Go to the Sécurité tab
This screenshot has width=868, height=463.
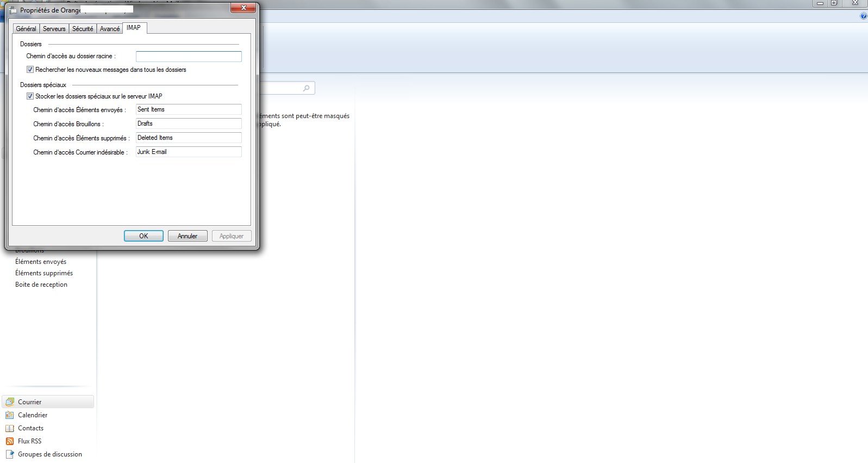click(83, 29)
